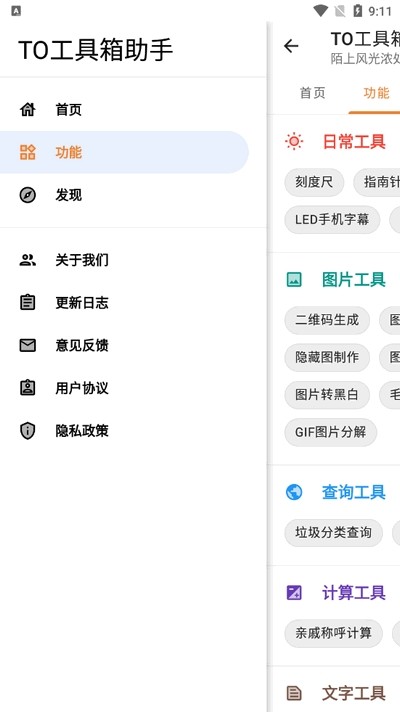Click the badge icon for 用户协议
This screenshot has width=400, height=712.
(28, 388)
